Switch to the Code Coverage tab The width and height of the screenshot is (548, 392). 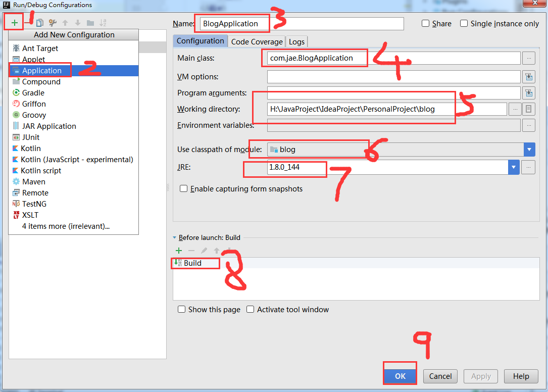click(x=257, y=41)
